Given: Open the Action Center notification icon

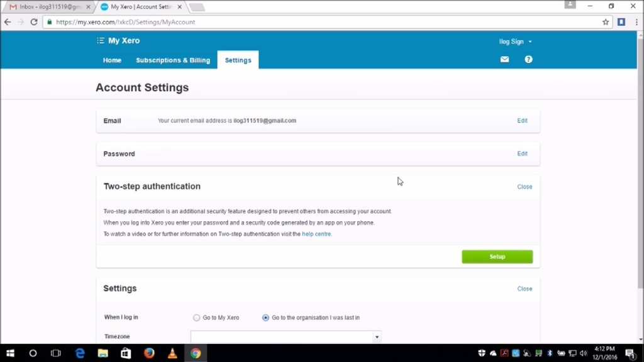Looking at the screenshot, I should 630,353.
